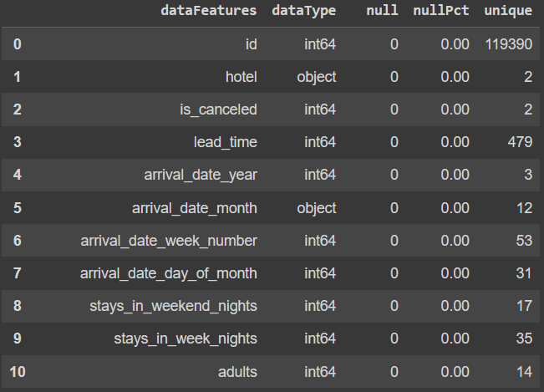This screenshot has height=392, width=544.
Task: Select the 'object' dataType in the hotel row
Action: pyautogui.click(x=317, y=77)
